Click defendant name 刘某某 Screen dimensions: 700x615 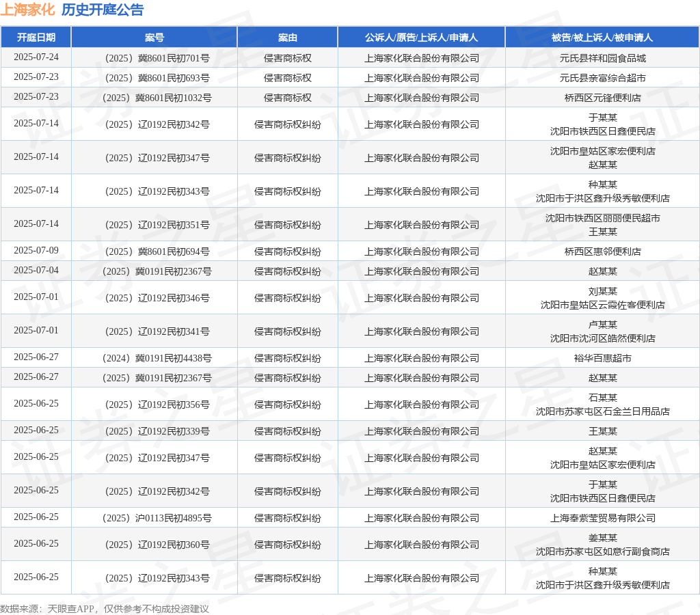[603, 291]
